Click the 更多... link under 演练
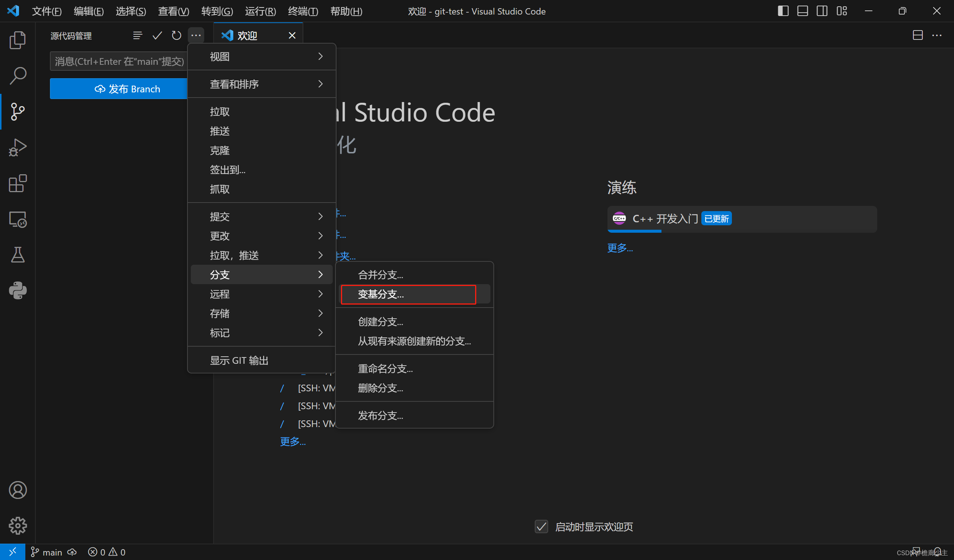Image resolution: width=954 pixels, height=560 pixels. coord(620,248)
